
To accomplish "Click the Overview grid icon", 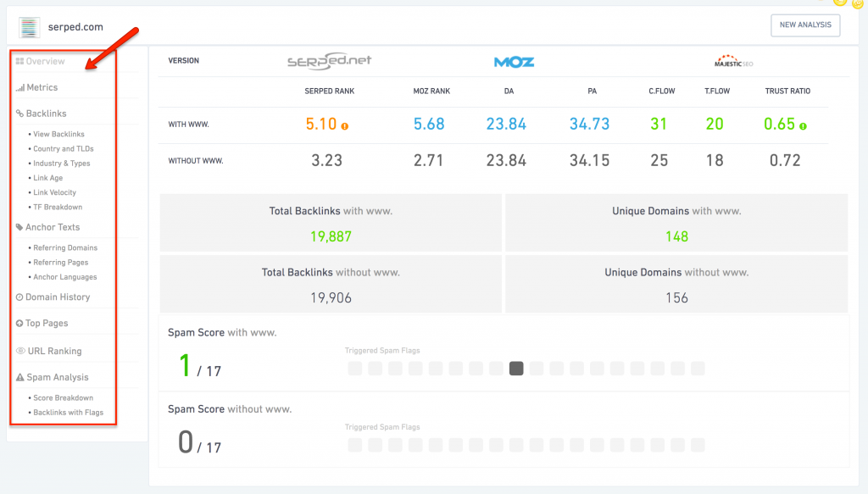I will point(19,61).
